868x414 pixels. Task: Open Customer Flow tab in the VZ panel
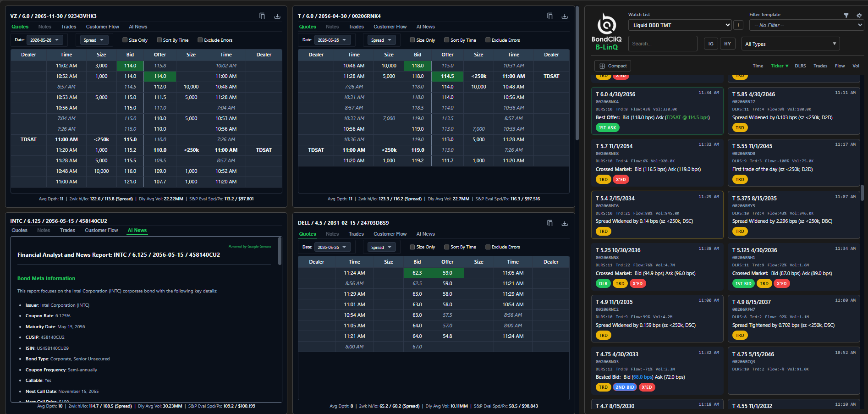pos(103,27)
